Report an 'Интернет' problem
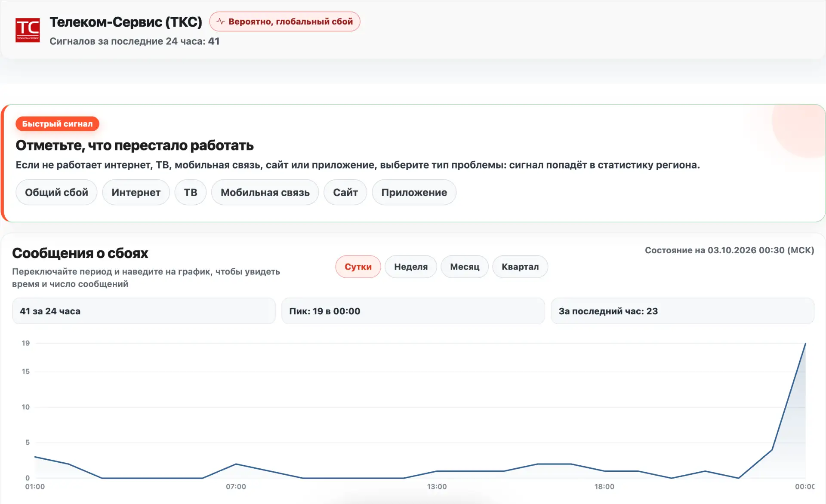This screenshot has height=504, width=826. (x=136, y=192)
